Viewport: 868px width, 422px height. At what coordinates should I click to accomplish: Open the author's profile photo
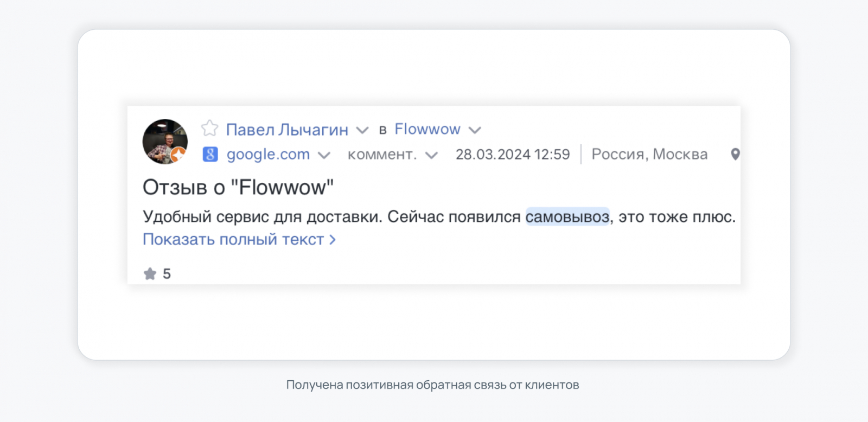click(x=164, y=140)
